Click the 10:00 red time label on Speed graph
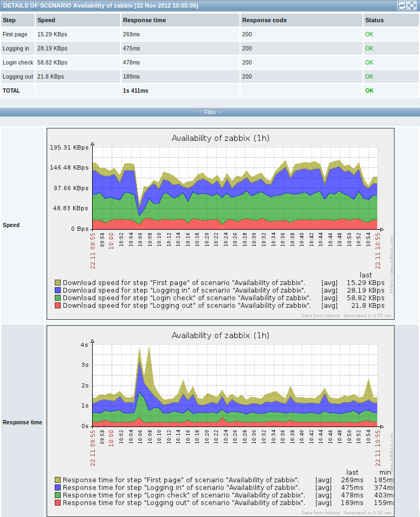Screen dimensions: 420x517 (x=111, y=241)
